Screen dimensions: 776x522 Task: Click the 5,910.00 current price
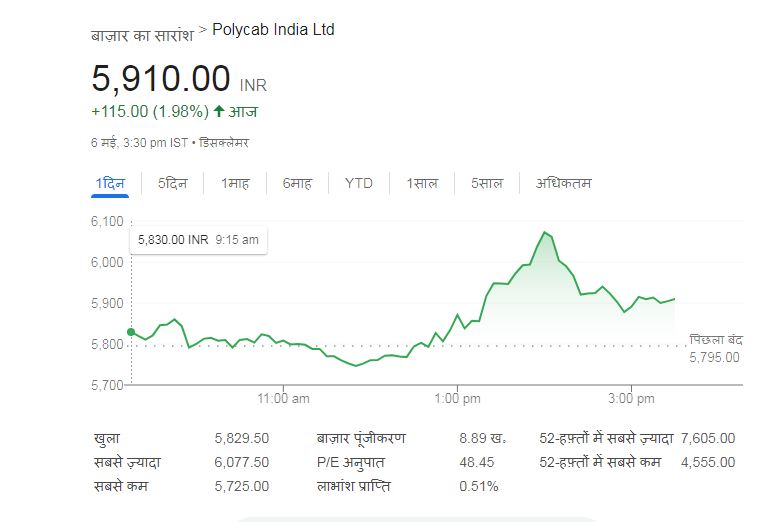tap(161, 77)
